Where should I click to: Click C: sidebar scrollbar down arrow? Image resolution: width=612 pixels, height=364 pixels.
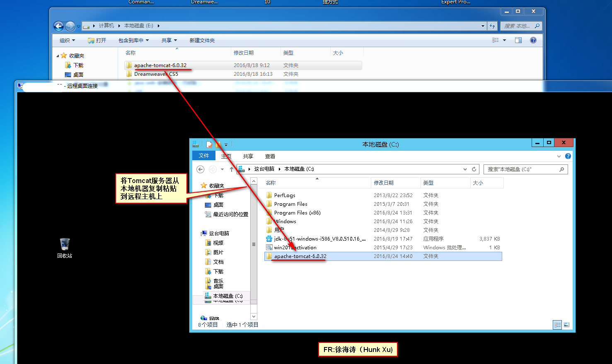[x=254, y=316]
